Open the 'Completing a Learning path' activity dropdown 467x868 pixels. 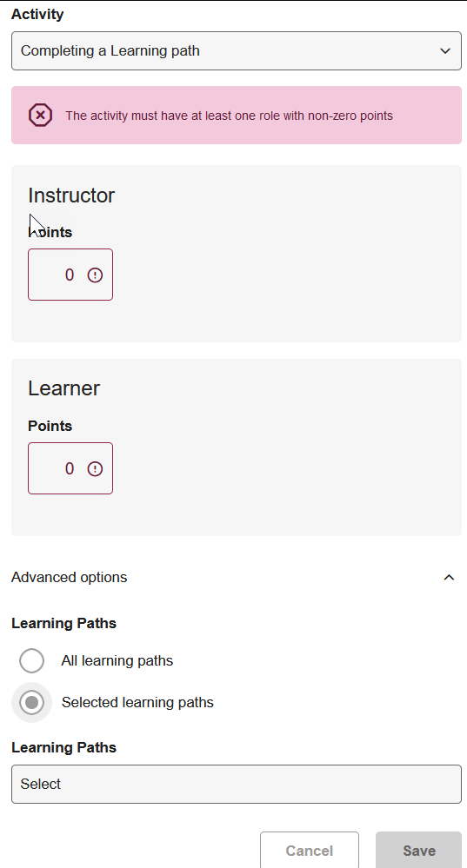click(x=237, y=51)
